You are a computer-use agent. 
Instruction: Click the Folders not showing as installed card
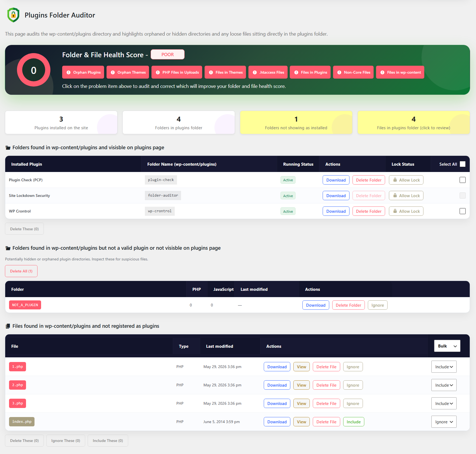[x=296, y=122]
